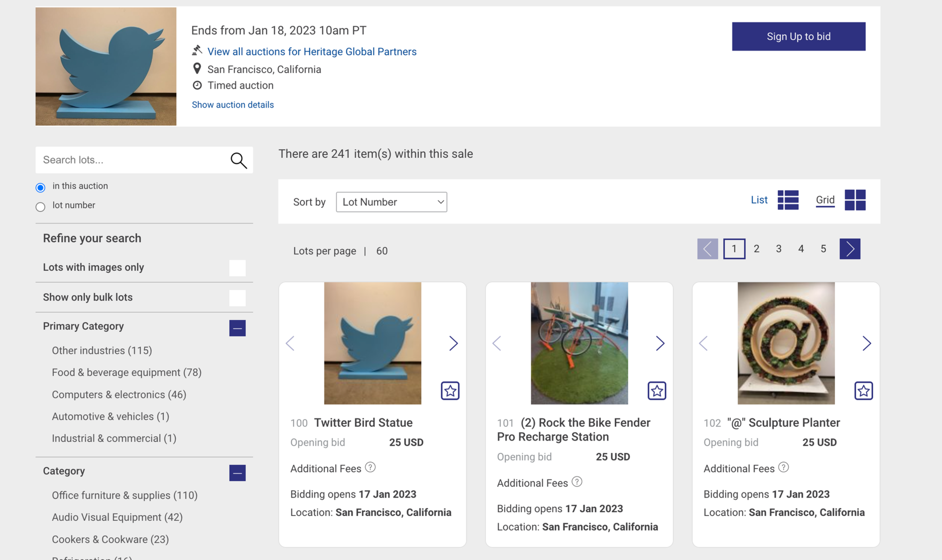Go to page 2
Viewport: 942px width, 560px height.
click(756, 249)
